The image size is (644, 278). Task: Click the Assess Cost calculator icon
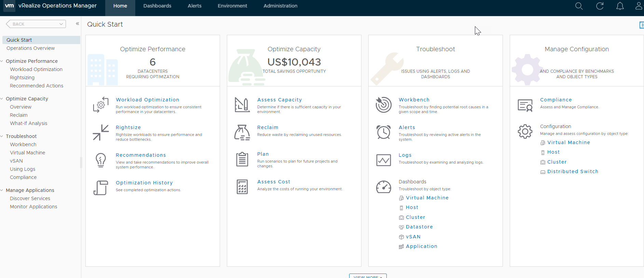[x=242, y=187]
